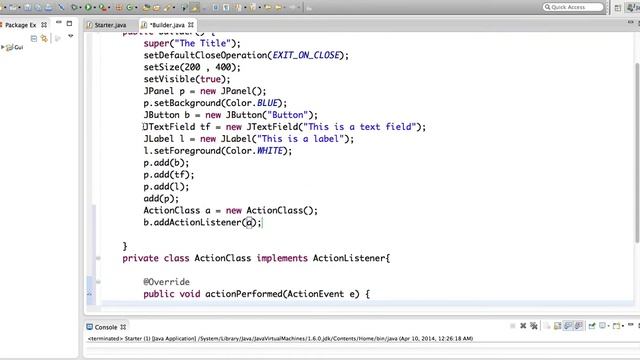Screen dimensions: 640x360
Task: Toggle Show Console on standard error change
Action: (578, 326)
